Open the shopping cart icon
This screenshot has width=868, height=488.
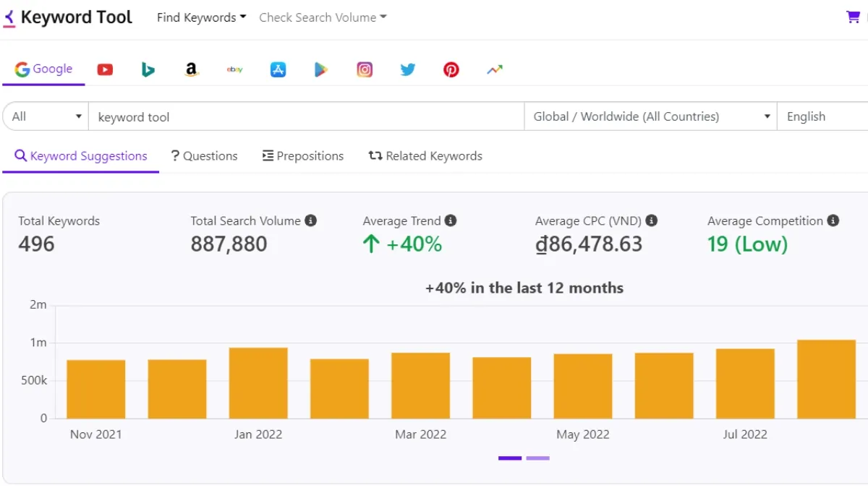[854, 16]
